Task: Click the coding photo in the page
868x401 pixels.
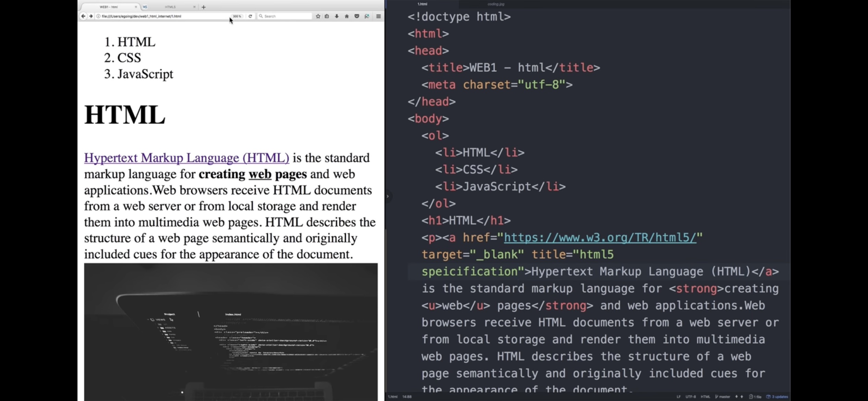Action: (231, 332)
